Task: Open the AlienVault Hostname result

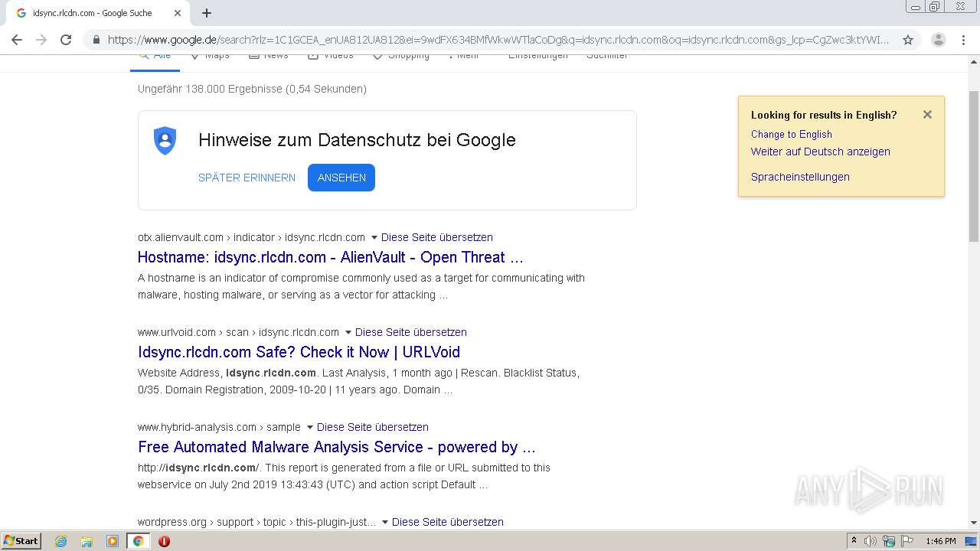Action: click(331, 257)
